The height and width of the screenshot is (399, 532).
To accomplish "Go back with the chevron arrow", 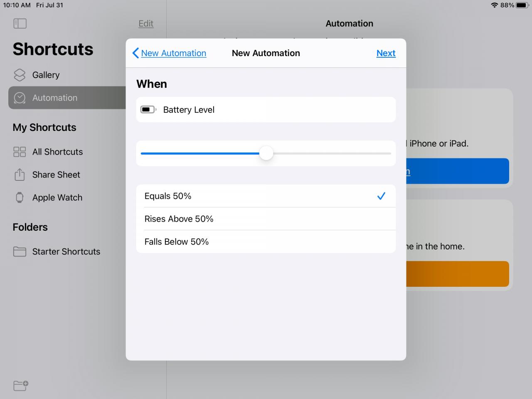I will 135,53.
